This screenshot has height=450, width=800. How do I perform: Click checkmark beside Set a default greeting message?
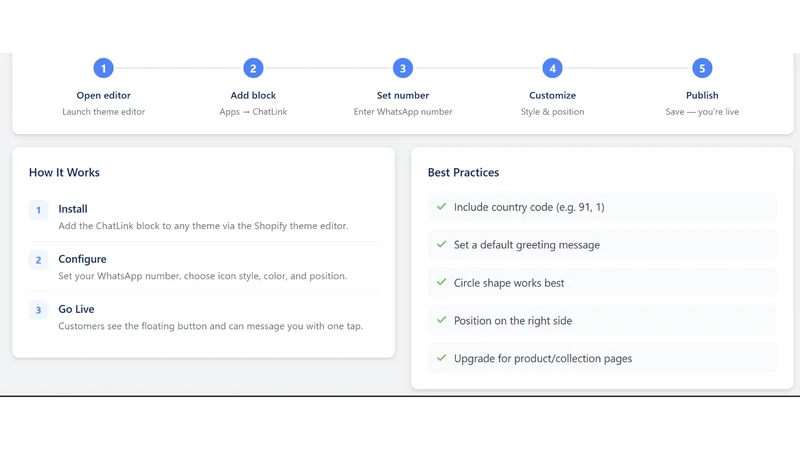point(442,244)
